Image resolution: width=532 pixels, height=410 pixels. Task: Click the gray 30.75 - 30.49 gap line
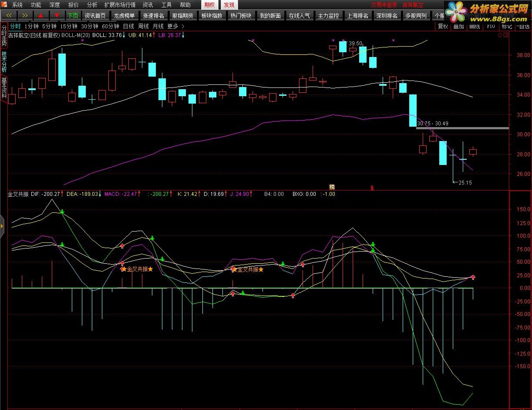462,128
